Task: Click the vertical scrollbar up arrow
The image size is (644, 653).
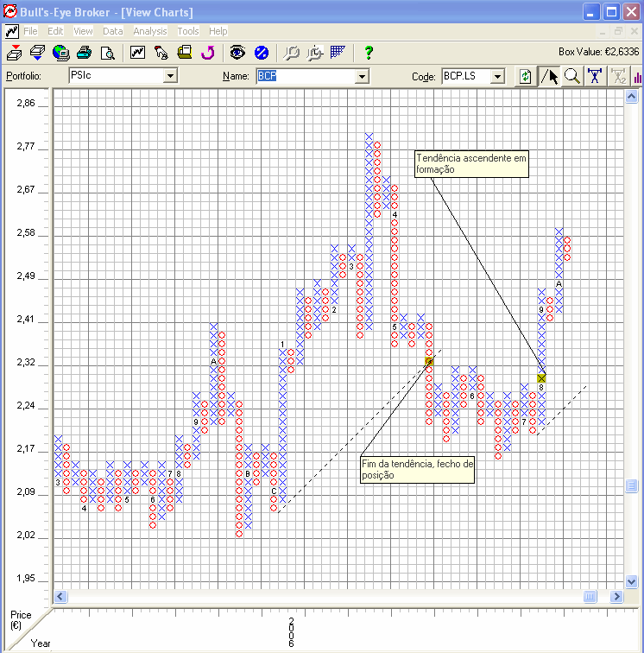Action: [x=632, y=97]
